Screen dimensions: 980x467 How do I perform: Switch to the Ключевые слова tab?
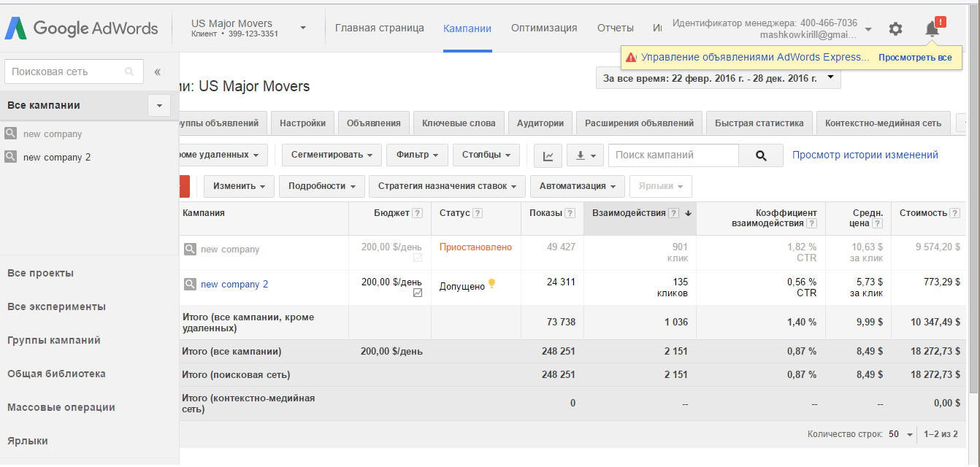[459, 123]
